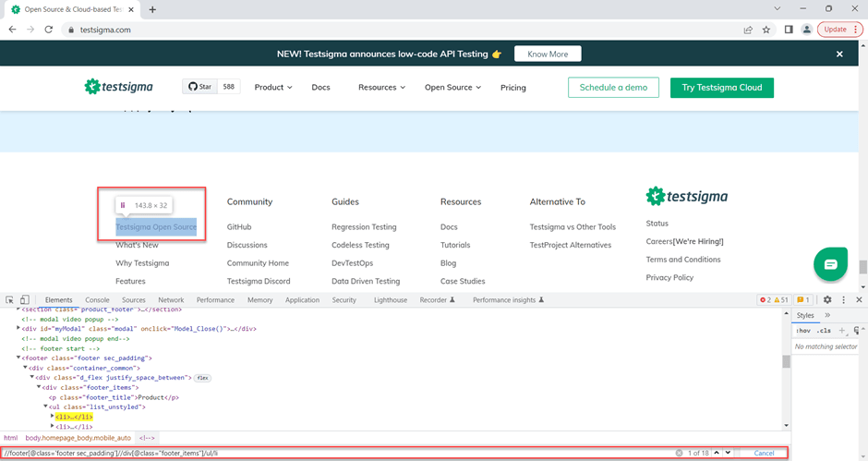This screenshot has width=868, height=461.
Task: Click the errors and warnings counter
Action: point(774,299)
